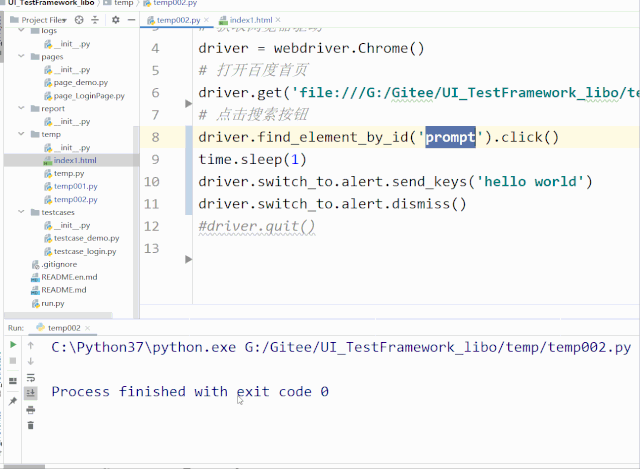
Task: Toggle soft-wrap in the Run console
Action: [x=31, y=377]
